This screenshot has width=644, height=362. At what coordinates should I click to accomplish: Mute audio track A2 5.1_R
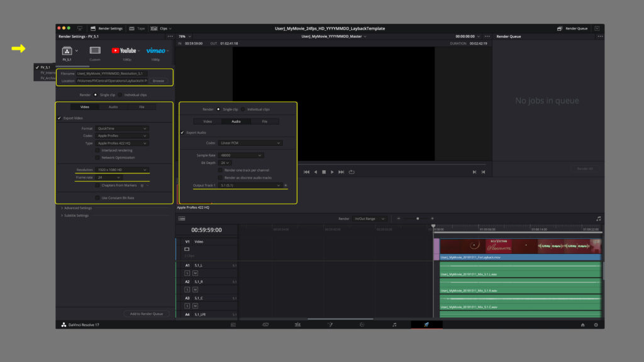tap(195, 289)
